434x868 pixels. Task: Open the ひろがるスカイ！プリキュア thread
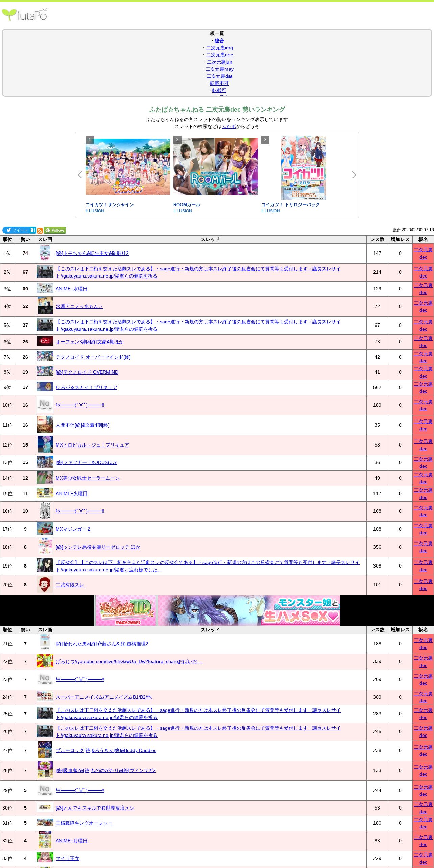click(x=87, y=387)
